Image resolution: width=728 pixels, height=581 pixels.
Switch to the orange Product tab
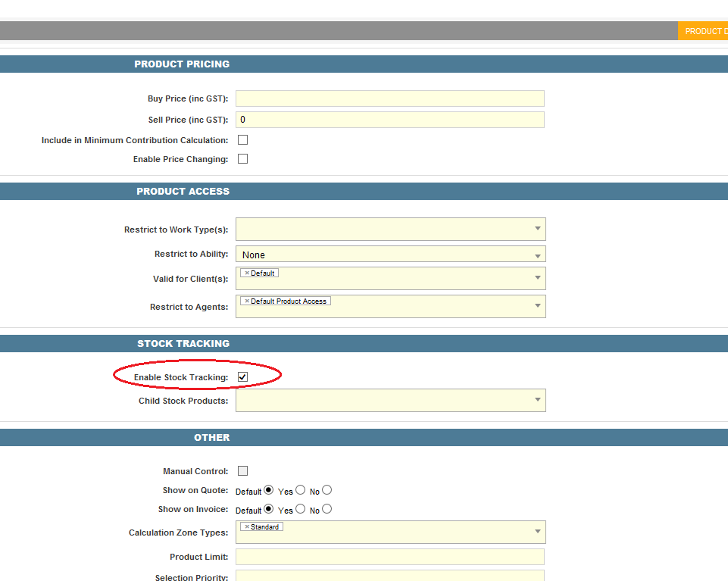[x=703, y=31]
